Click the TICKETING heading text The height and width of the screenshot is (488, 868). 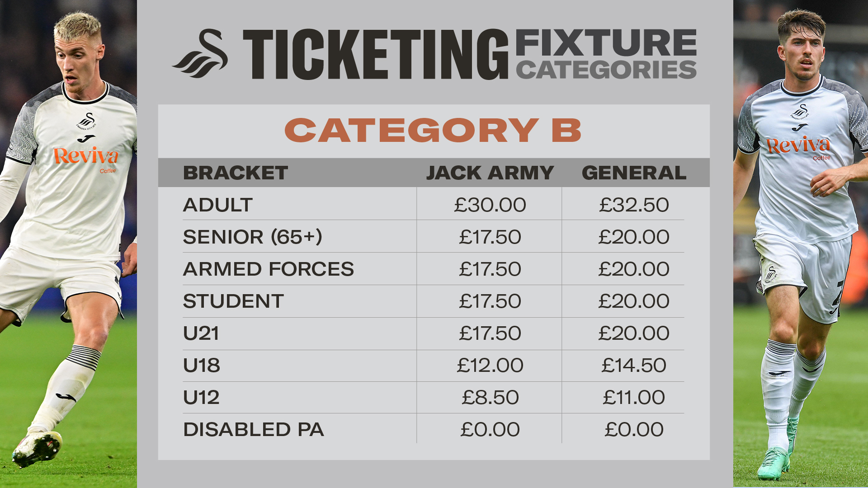[376, 54]
